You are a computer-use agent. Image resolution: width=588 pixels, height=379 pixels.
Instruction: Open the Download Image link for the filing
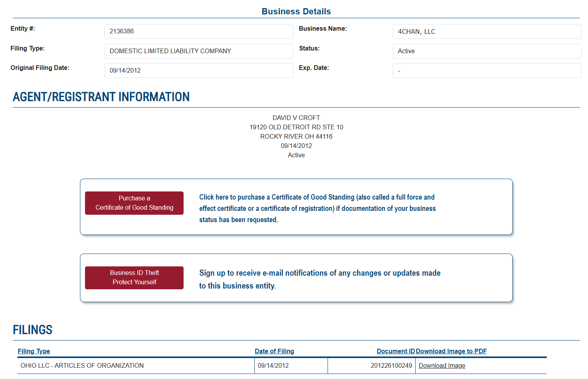click(442, 366)
